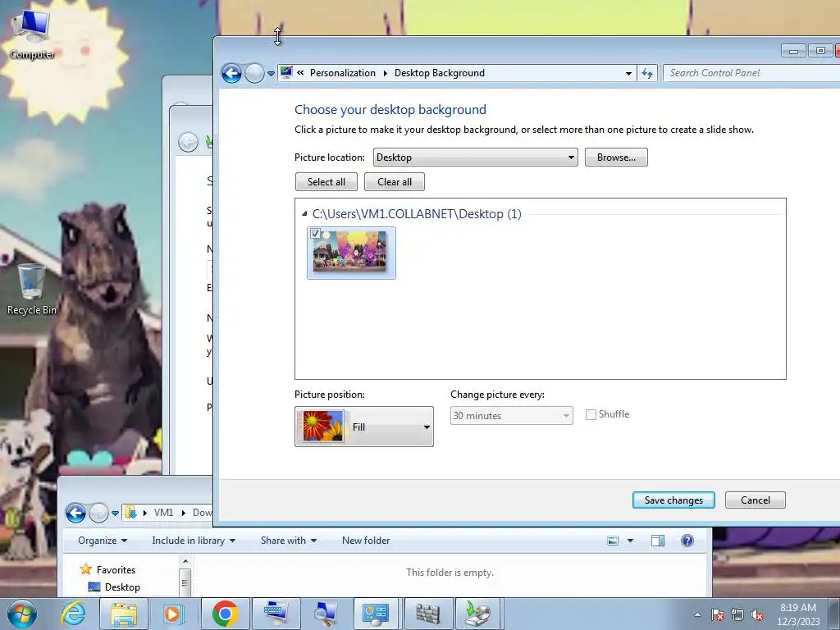840x630 pixels.
Task: Open the view options dropdown arrow
Action: pyautogui.click(x=631, y=541)
